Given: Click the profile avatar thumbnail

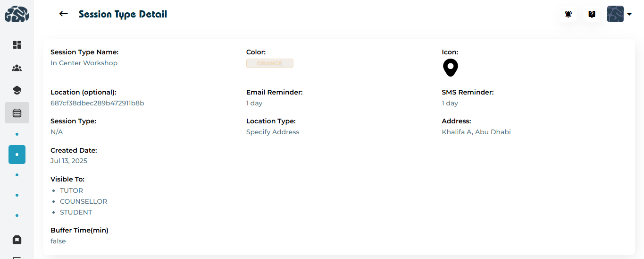Looking at the screenshot, I should 615,14.
